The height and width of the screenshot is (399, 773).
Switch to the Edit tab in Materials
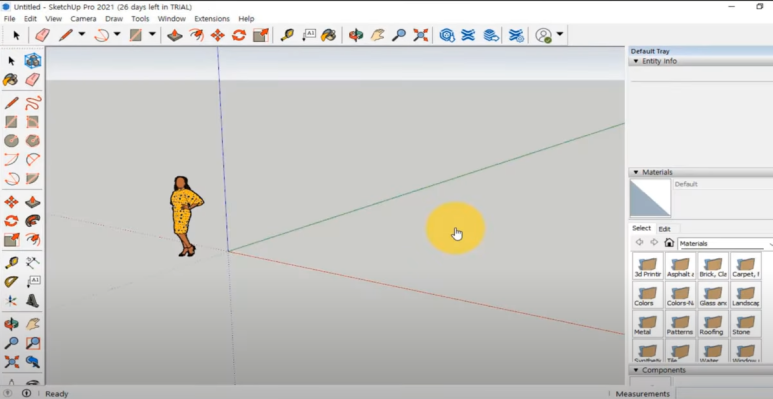point(665,229)
